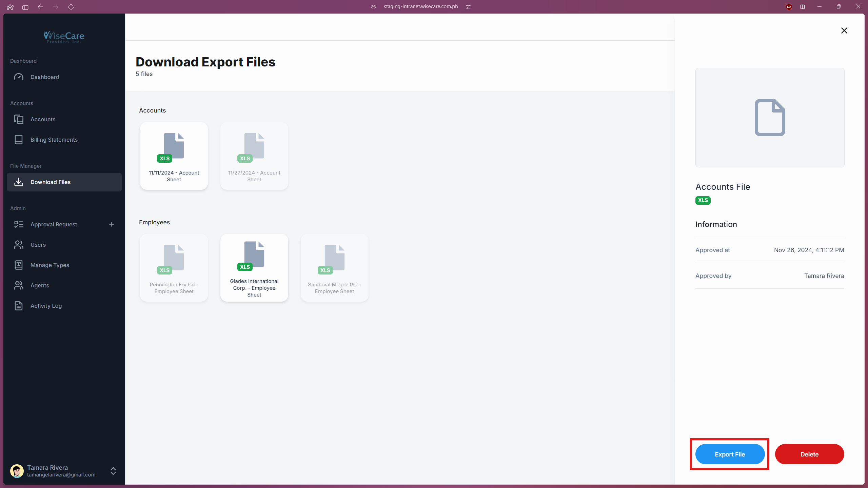Image resolution: width=868 pixels, height=488 pixels.
Task: Toggle the browser sidebar panel
Action: pos(25,7)
